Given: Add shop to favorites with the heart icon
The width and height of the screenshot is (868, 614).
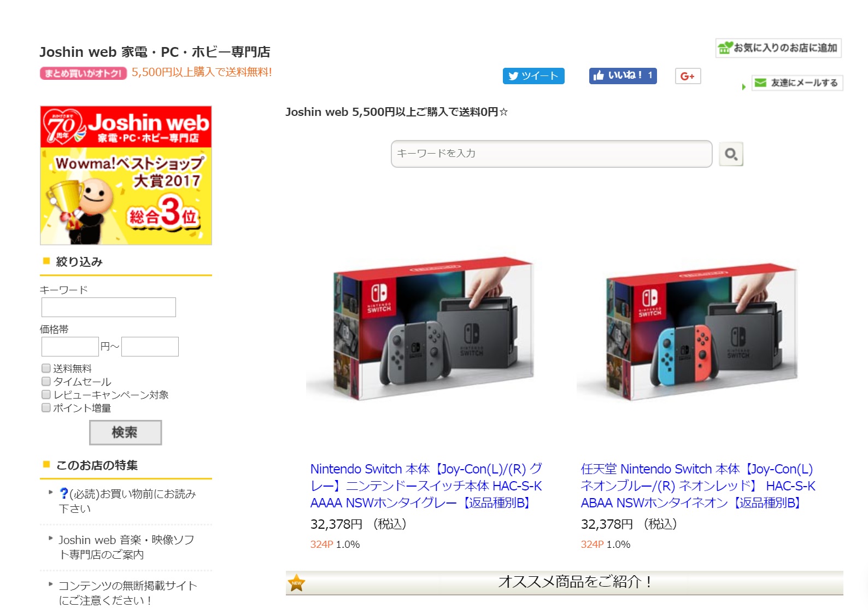Looking at the screenshot, I should [x=725, y=48].
